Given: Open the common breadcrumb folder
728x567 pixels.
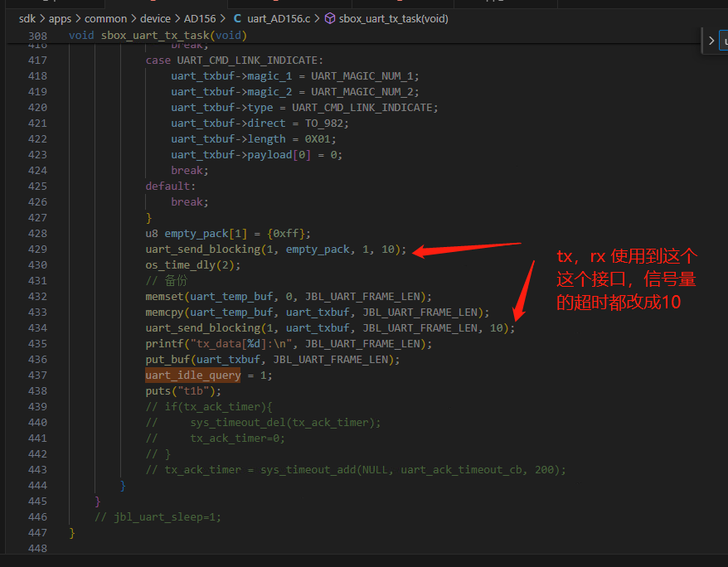Looking at the screenshot, I should pos(105,18).
